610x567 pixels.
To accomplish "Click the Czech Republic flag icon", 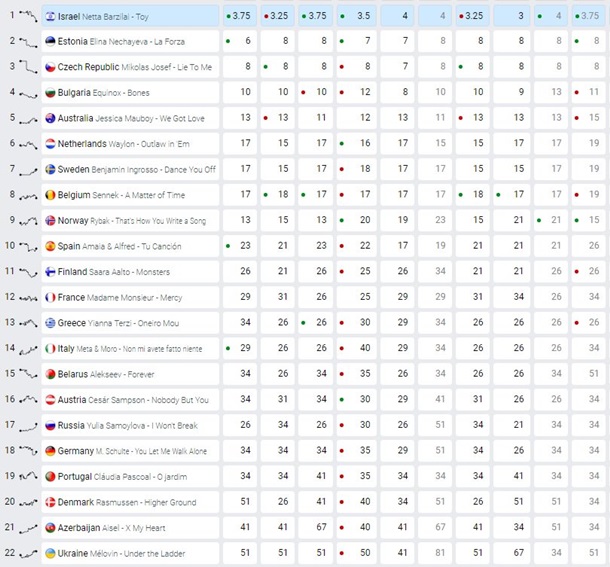I will click(50, 67).
